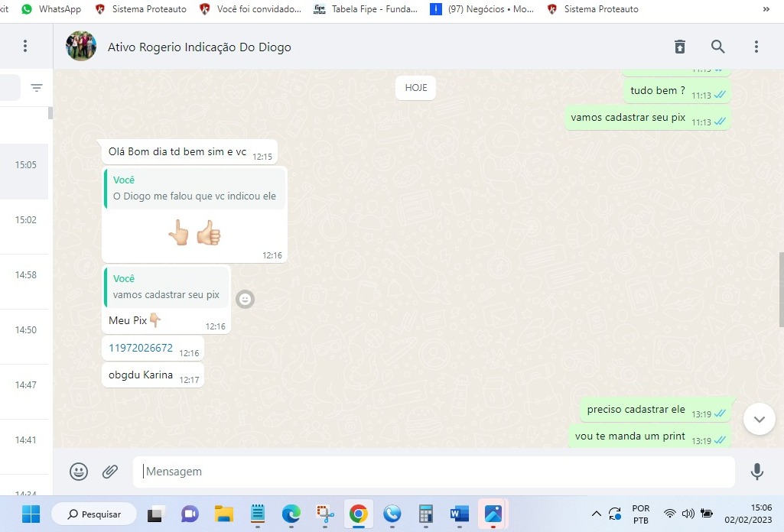
Task: Search within this conversation using magnifier icon
Action: tap(717, 47)
